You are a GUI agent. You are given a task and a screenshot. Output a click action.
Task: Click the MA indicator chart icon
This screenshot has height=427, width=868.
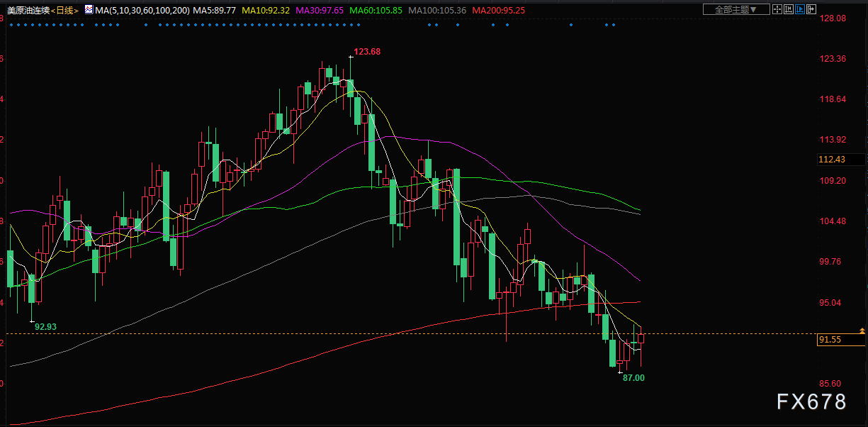click(x=89, y=10)
